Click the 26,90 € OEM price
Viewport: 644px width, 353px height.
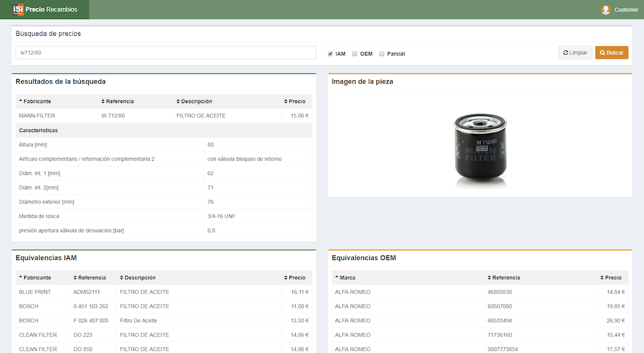point(615,321)
